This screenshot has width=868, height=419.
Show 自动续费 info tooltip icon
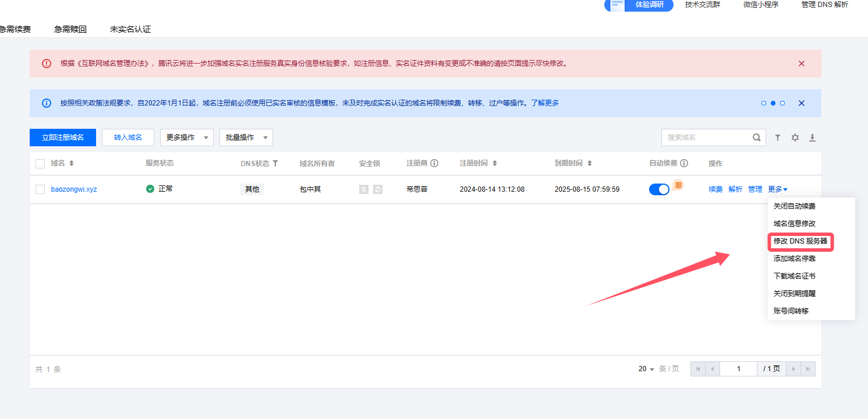tap(684, 164)
